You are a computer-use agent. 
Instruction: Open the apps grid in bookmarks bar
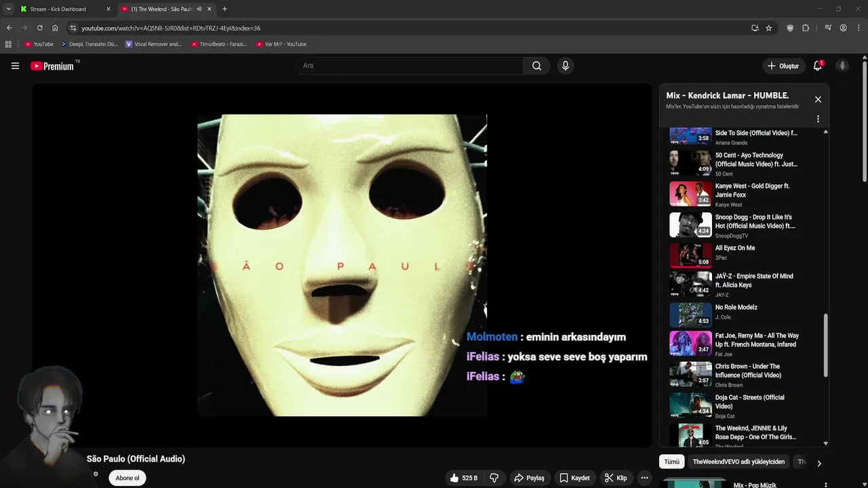click(8, 44)
